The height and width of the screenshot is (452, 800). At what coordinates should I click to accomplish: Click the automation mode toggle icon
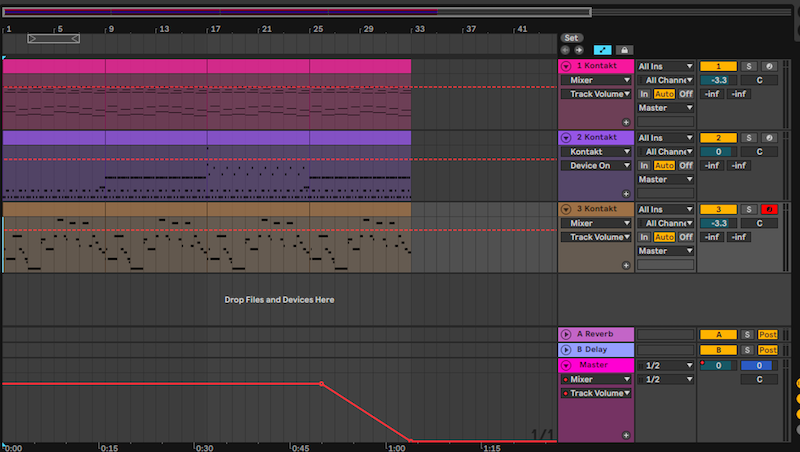(602, 49)
